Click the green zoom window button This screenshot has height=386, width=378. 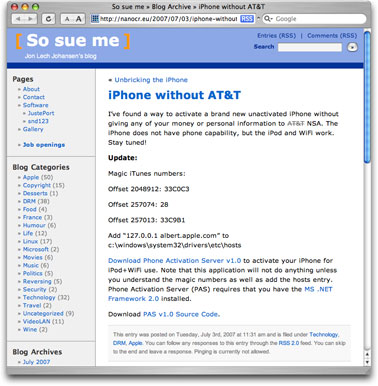click(35, 7)
